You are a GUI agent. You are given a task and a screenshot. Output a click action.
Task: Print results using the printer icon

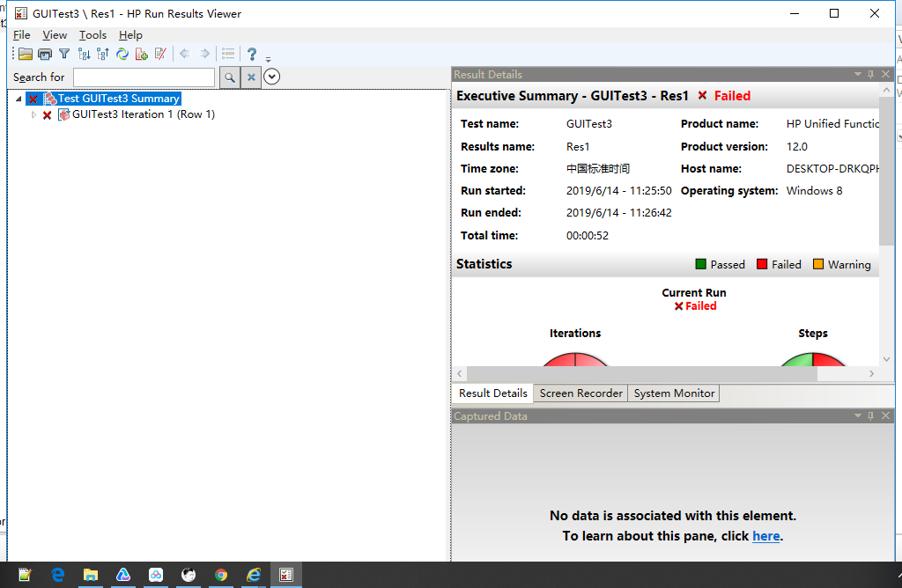(x=44, y=54)
